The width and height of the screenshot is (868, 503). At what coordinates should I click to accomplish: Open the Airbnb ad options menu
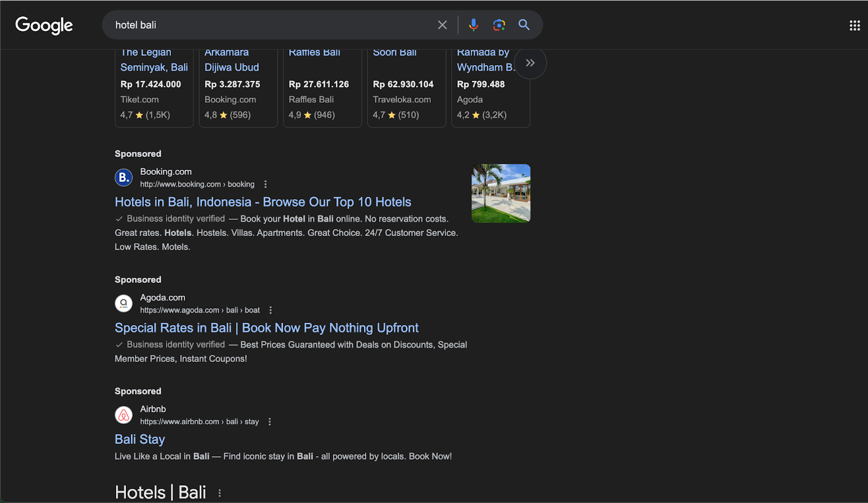click(x=270, y=422)
